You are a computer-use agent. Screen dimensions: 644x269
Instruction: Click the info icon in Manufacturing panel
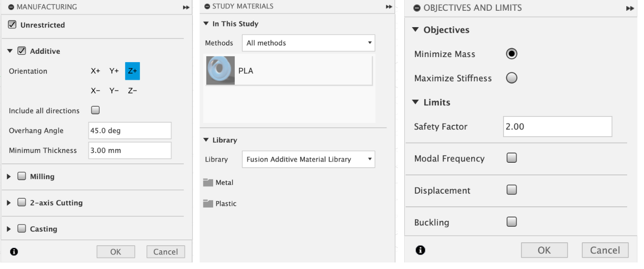coord(14,252)
